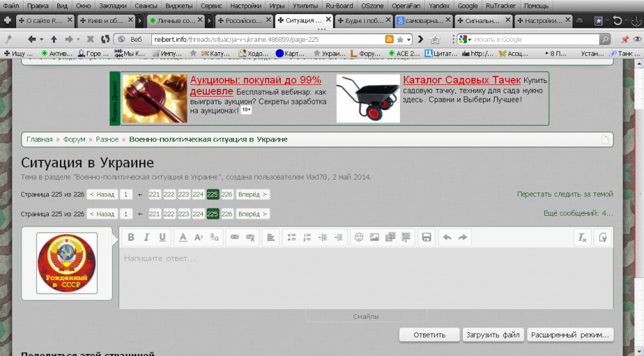Undo last edit in reply editor
Screen dimensions: 644x356
pyautogui.click(x=448, y=238)
